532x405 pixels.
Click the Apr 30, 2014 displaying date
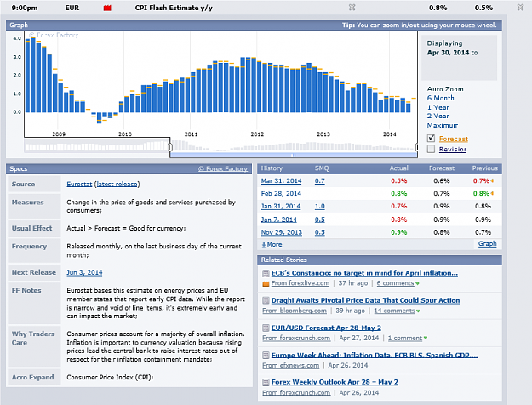point(448,53)
